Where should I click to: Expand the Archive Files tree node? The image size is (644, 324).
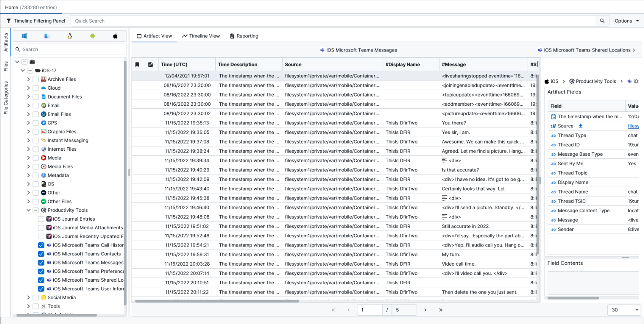pyautogui.click(x=29, y=79)
